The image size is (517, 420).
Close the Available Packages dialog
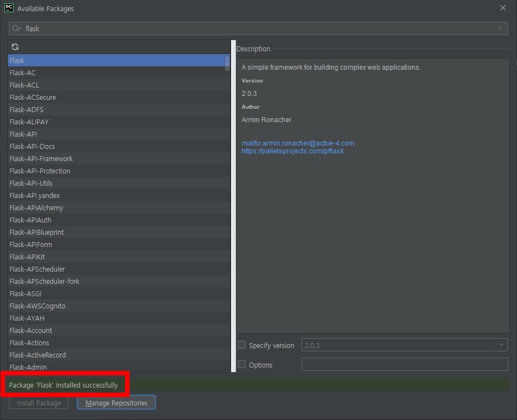[x=503, y=8]
